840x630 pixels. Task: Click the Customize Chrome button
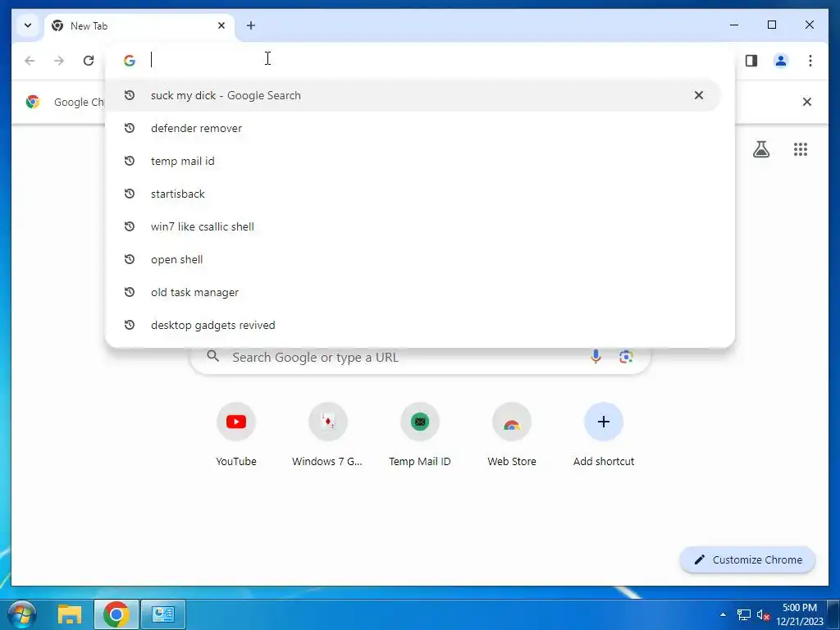(748, 559)
